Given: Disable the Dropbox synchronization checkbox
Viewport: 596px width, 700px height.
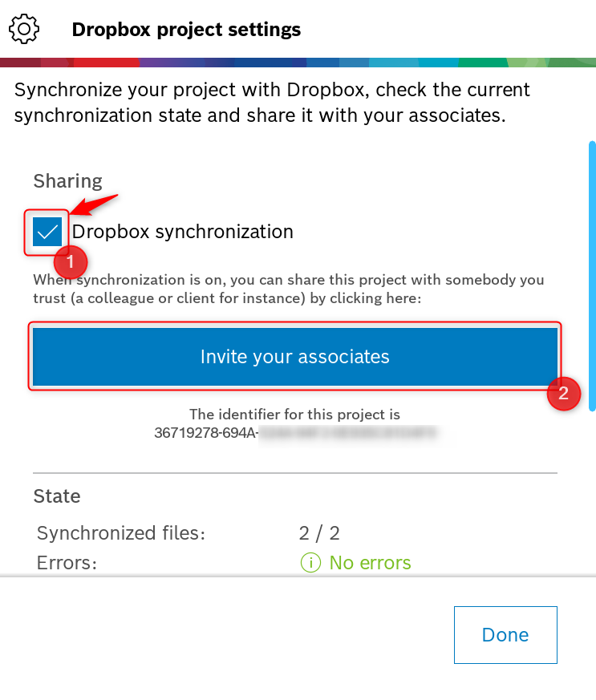Looking at the screenshot, I should tap(47, 233).
